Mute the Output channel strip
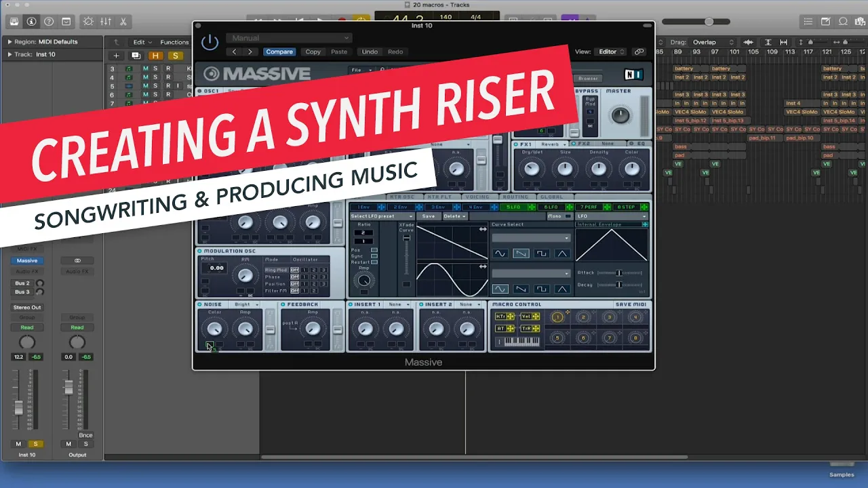Viewport: 868px width, 488px height. click(68, 444)
